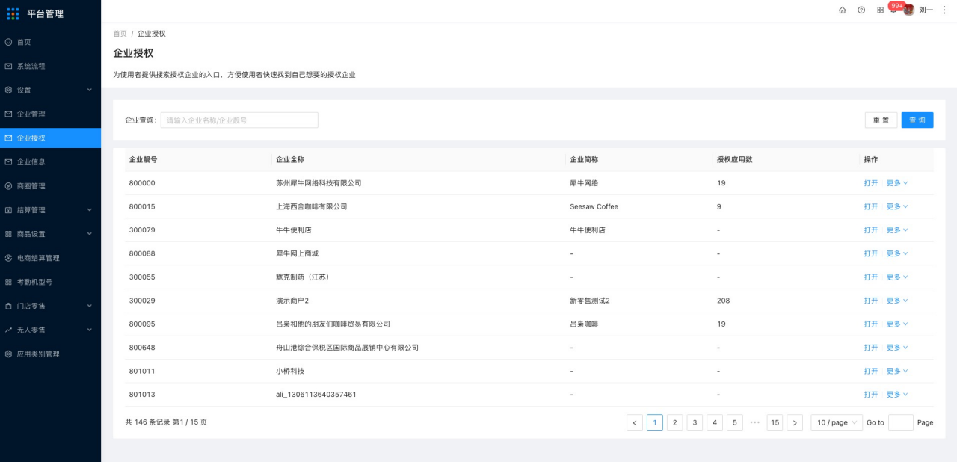This screenshot has height=462, width=957.
Task: Click 打开 for row 800058
Action: pyautogui.click(x=871, y=253)
